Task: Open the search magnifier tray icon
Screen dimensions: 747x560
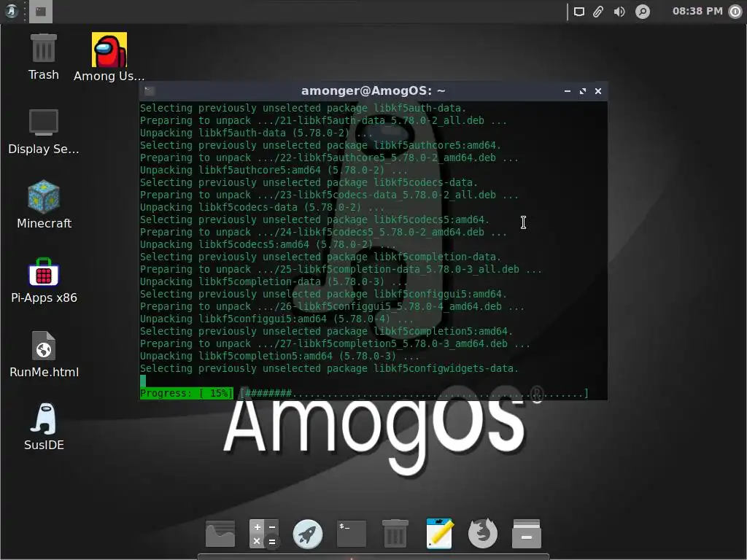Action: (x=643, y=12)
